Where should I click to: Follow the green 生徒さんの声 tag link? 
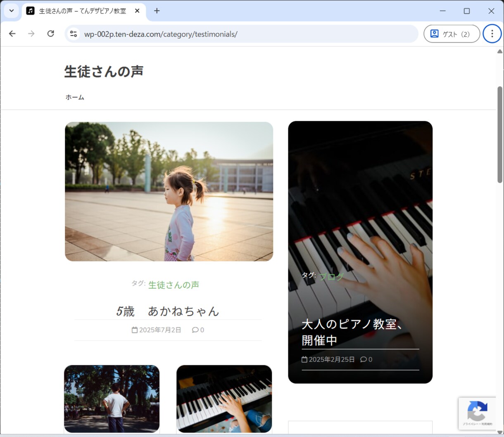coord(174,285)
